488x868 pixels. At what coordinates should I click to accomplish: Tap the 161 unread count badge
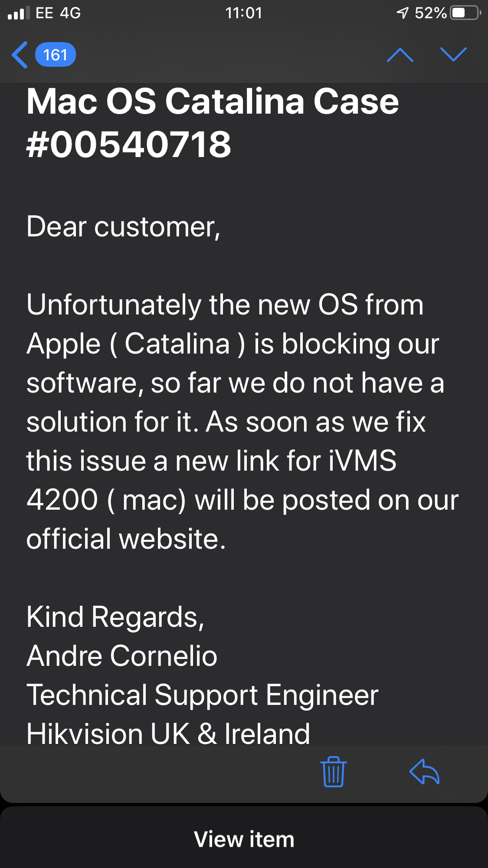56,55
